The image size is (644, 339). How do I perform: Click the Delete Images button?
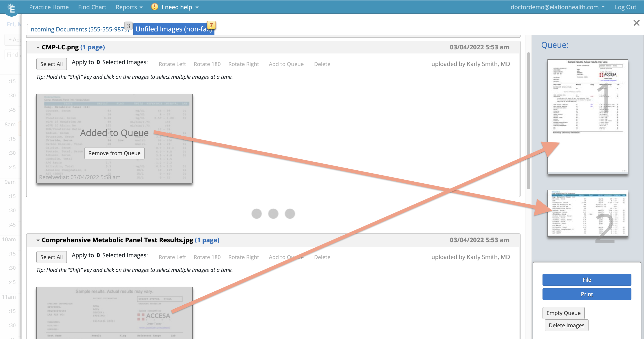[x=566, y=325]
